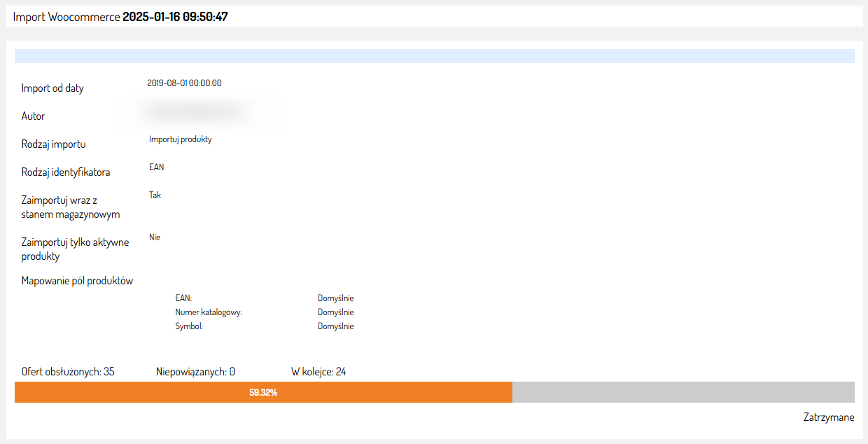Click the 'W kolejce: 24' counter
This screenshot has height=444, width=868.
pos(318,371)
